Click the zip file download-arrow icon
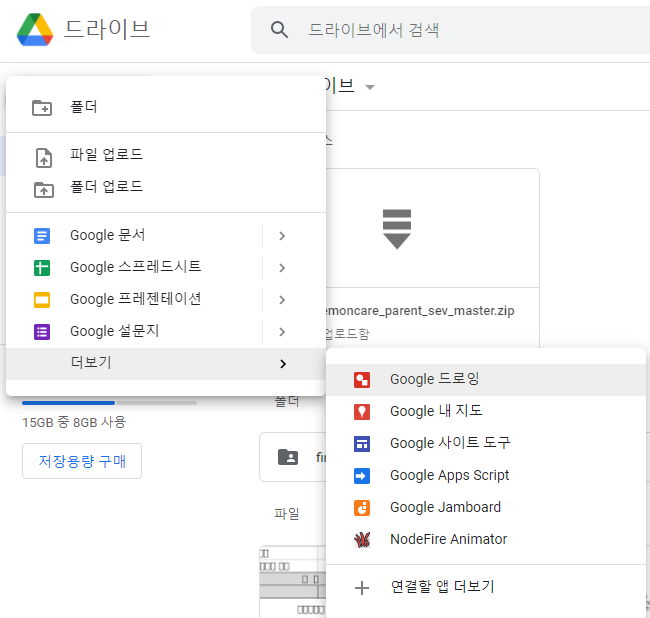Screen dimensions: 650x618 397,229
